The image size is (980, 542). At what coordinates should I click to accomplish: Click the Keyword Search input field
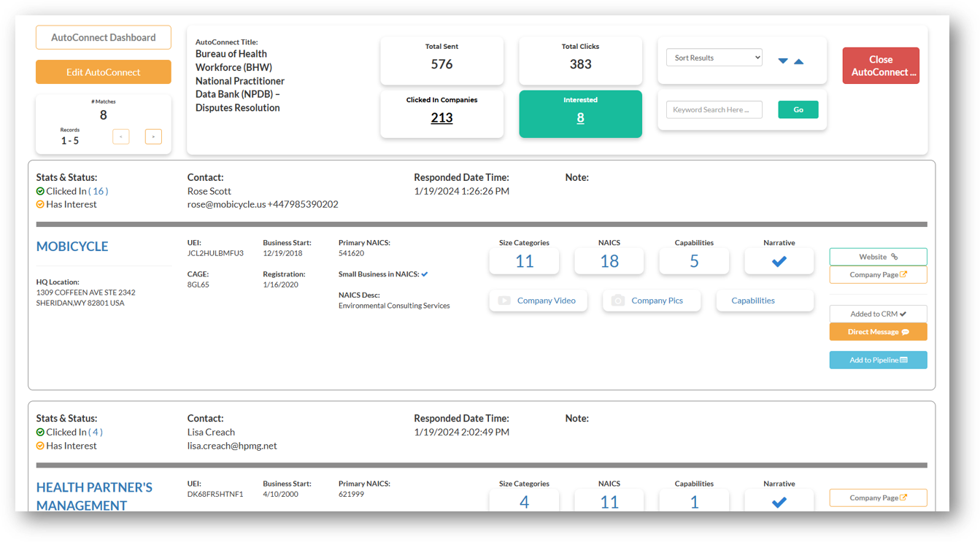(714, 109)
